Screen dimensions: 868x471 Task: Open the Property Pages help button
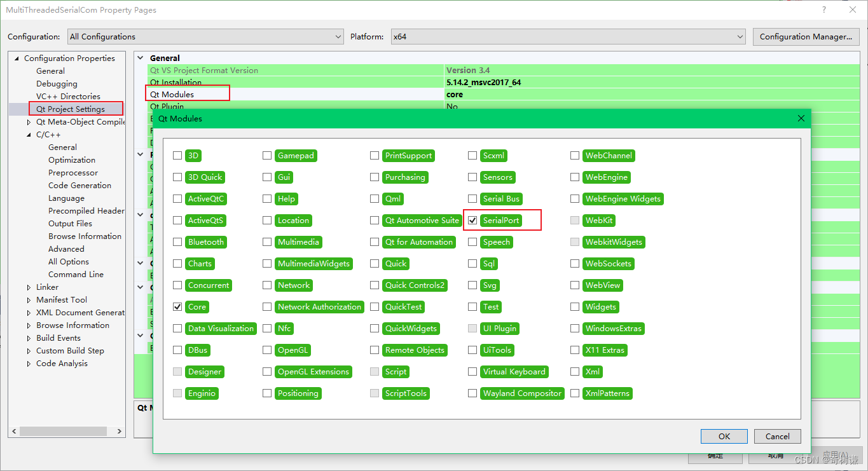pos(824,10)
